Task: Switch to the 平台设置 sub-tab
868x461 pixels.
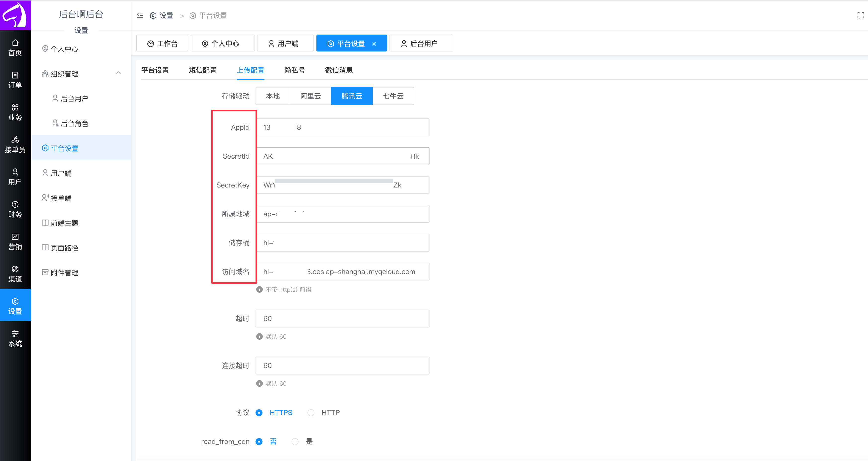Action: coord(155,70)
